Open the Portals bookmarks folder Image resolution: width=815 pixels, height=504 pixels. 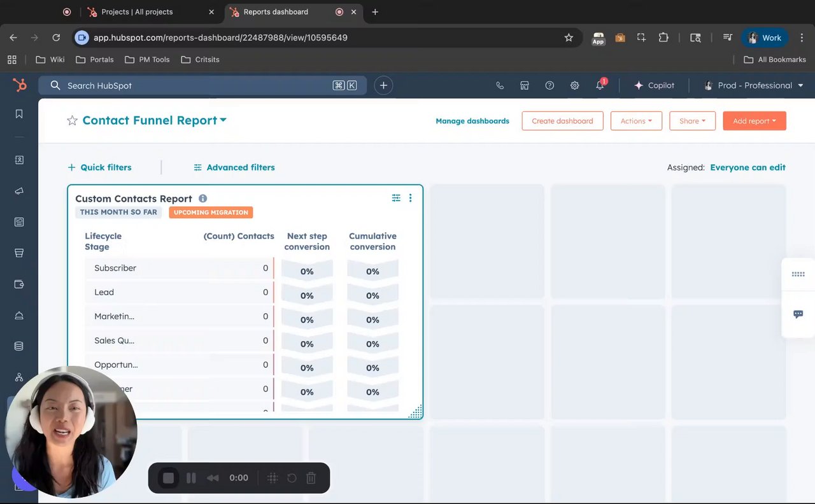[x=95, y=59]
